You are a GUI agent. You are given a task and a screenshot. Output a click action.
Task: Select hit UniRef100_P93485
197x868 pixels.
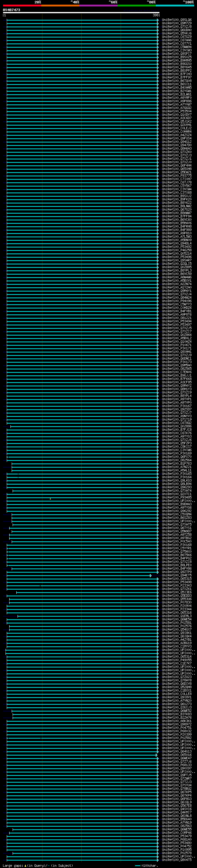(176, 497)
